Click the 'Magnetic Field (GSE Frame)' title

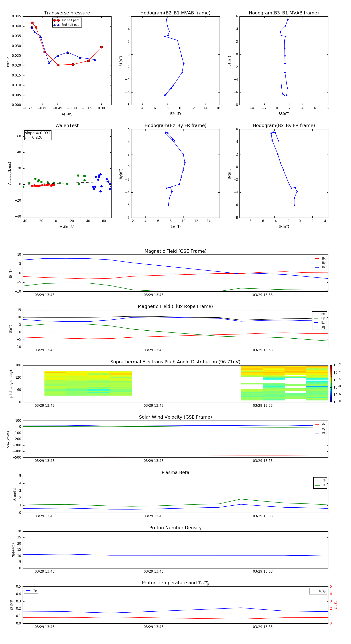click(x=175, y=251)
